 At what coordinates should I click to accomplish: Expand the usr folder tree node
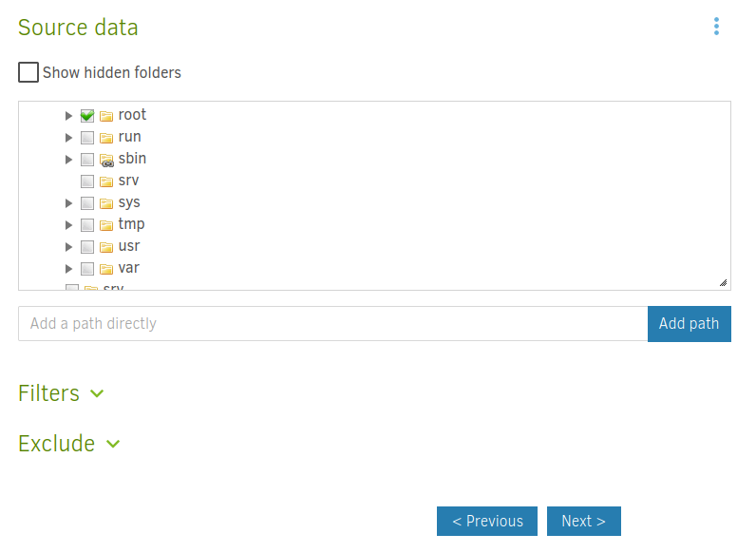point(68,247)
